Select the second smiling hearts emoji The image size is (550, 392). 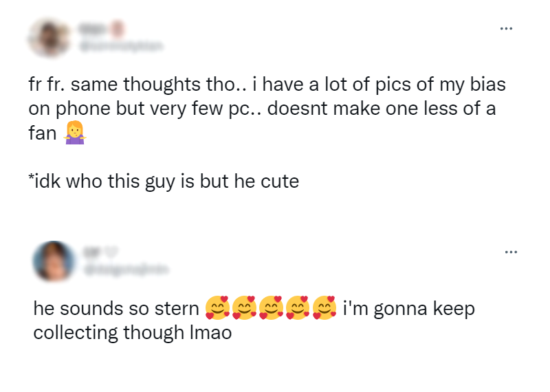click(x=244, y=309)
